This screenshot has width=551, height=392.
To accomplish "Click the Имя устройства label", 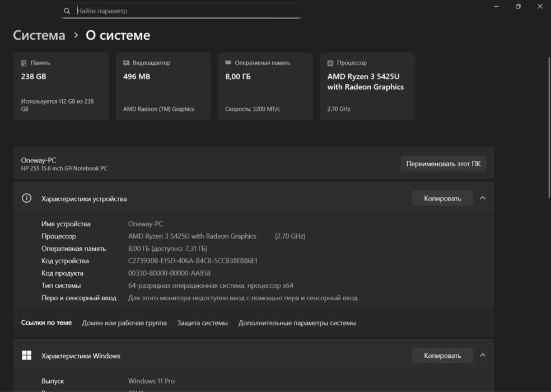I will click(66, 224).
